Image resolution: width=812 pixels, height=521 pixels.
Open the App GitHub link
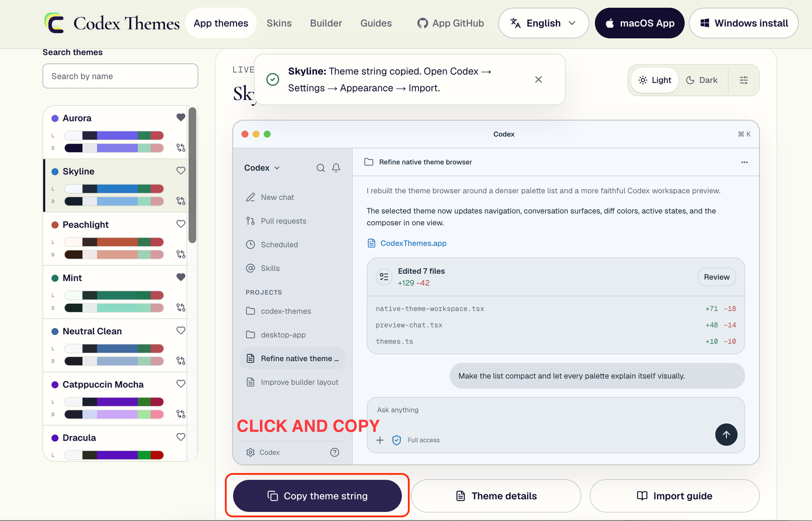tap(450, 23)
